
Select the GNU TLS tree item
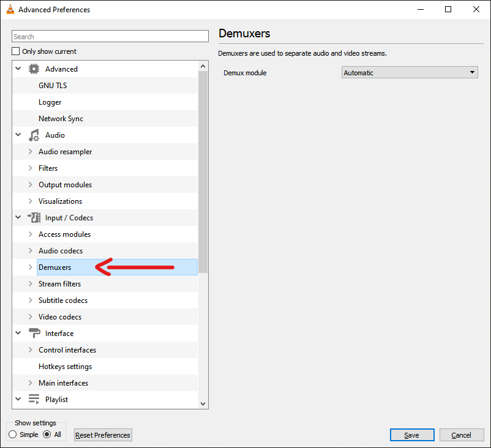click(x=53, y=86)
